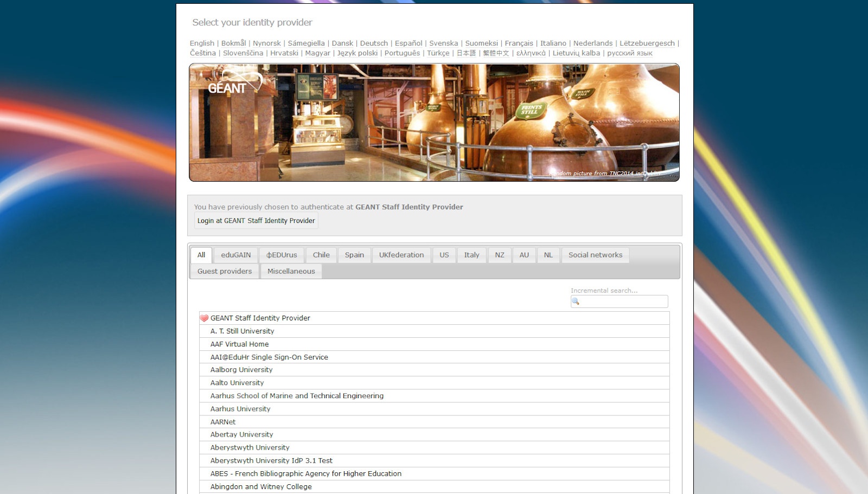
Task: Select 繁體中文 language link
Action: [496, 53]
